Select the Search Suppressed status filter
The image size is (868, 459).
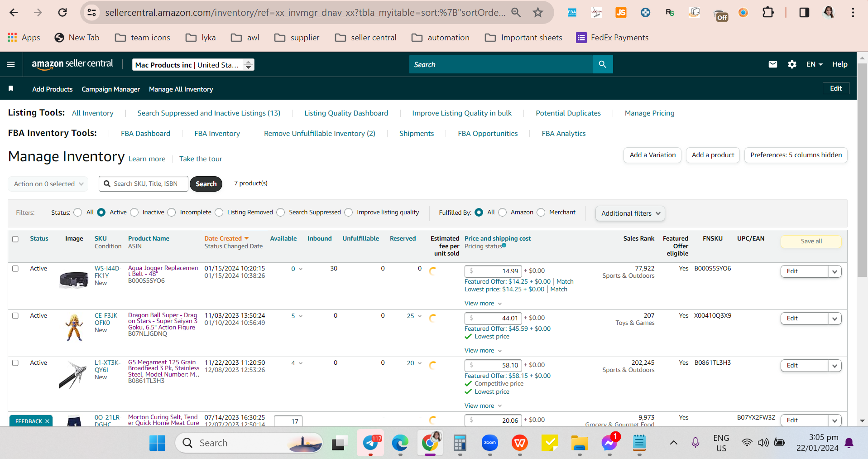[281, 212]
